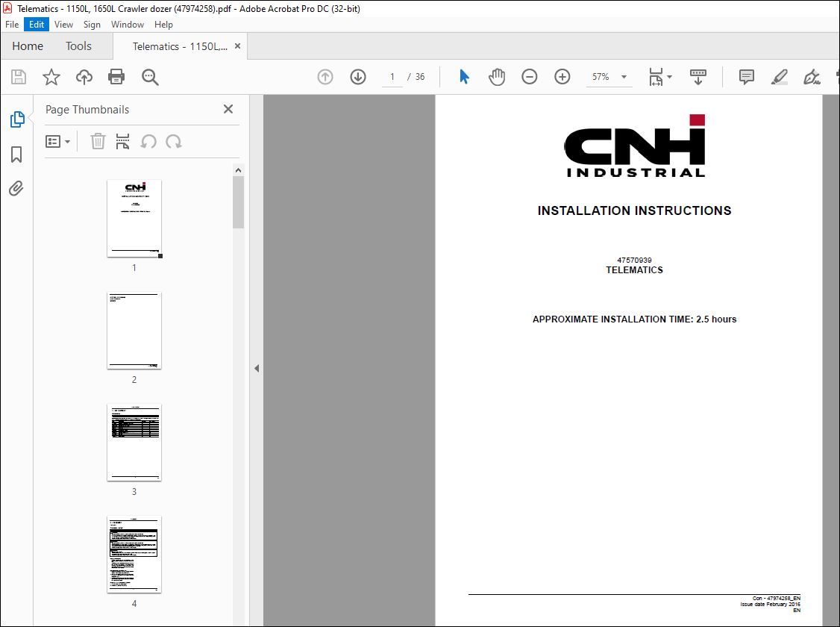Switch to the Tools tab
This screenshot has height=627, width=840.
pyautogui.click(x=79, y=46)
